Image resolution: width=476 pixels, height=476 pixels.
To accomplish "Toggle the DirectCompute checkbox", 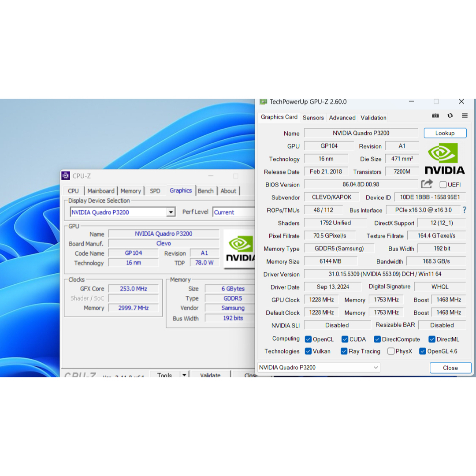I will coord(377,339).
